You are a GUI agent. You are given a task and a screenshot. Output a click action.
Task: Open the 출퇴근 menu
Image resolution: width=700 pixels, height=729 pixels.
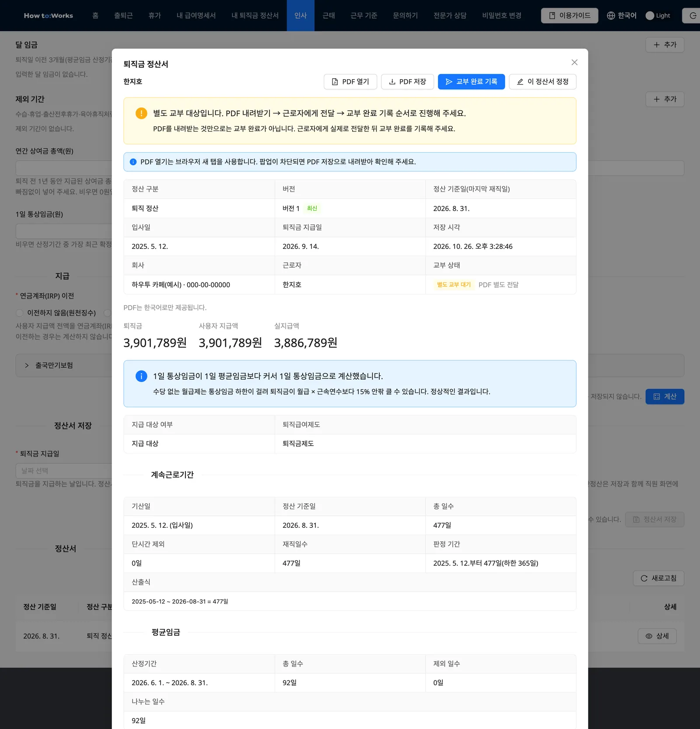click(123, 16)
